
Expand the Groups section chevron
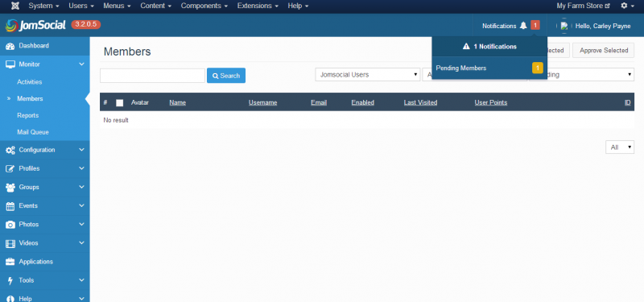(81, 187)
